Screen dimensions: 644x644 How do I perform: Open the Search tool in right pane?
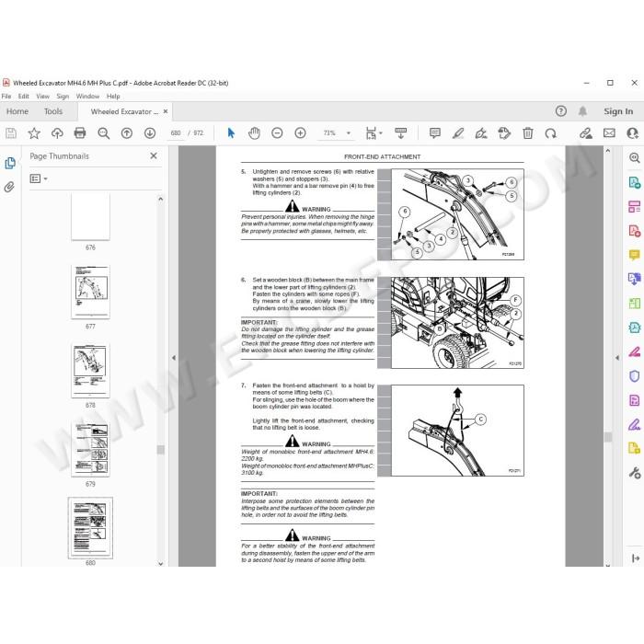[x=634, y=157]
